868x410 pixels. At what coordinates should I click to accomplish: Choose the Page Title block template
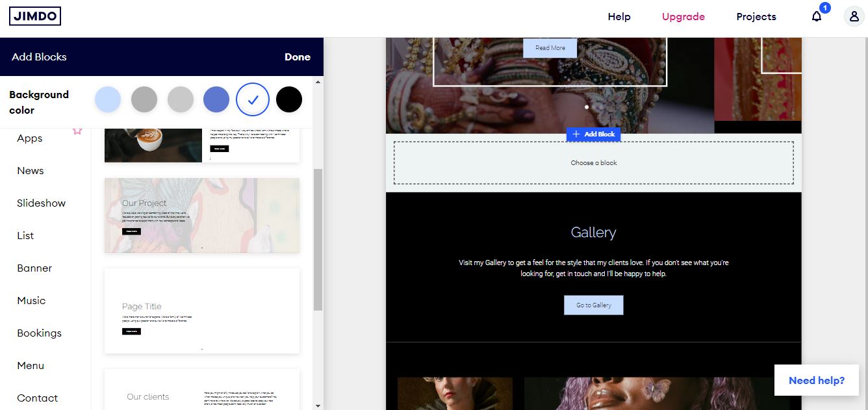point(202,311)
